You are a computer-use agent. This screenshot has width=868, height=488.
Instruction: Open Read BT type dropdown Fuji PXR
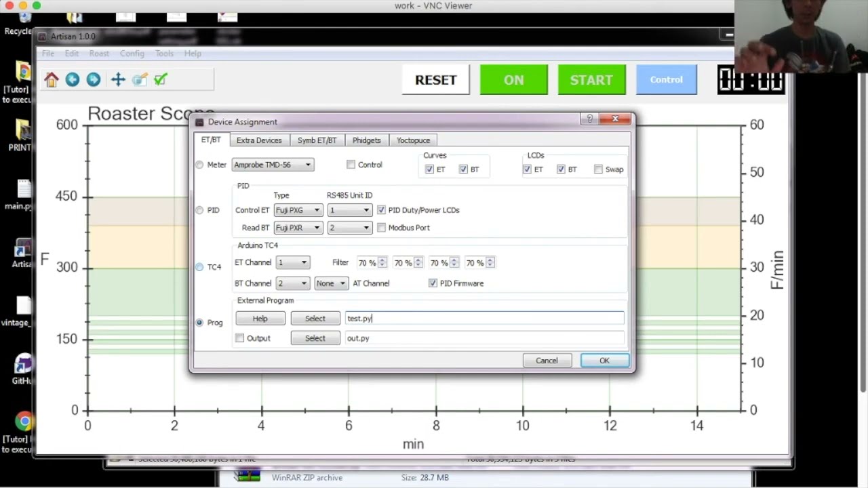coord(298,228)
